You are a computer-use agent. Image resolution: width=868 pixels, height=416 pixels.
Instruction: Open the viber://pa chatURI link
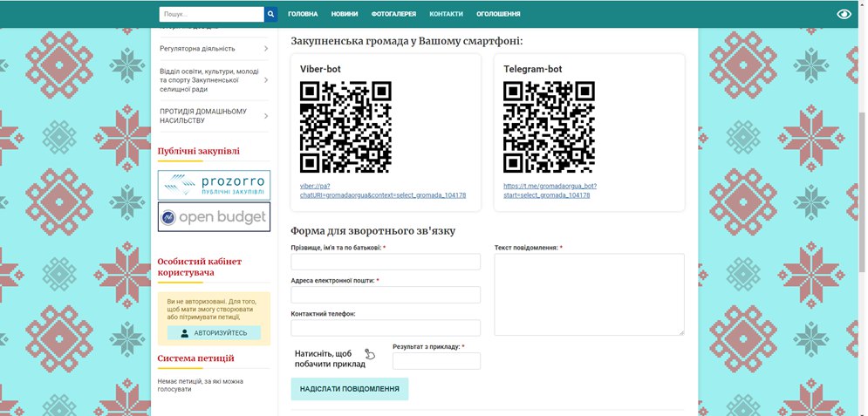tap(382, 191)
